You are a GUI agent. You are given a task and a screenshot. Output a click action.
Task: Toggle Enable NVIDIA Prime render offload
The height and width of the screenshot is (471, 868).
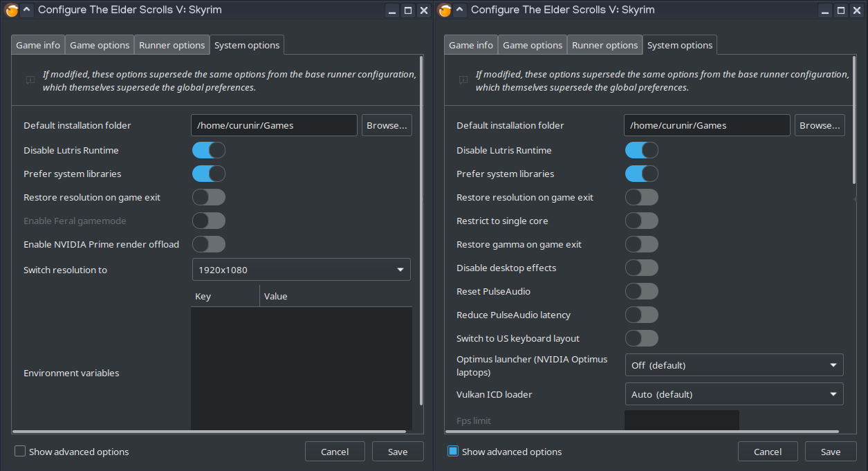pyautogui.click(x=209, y=244)
